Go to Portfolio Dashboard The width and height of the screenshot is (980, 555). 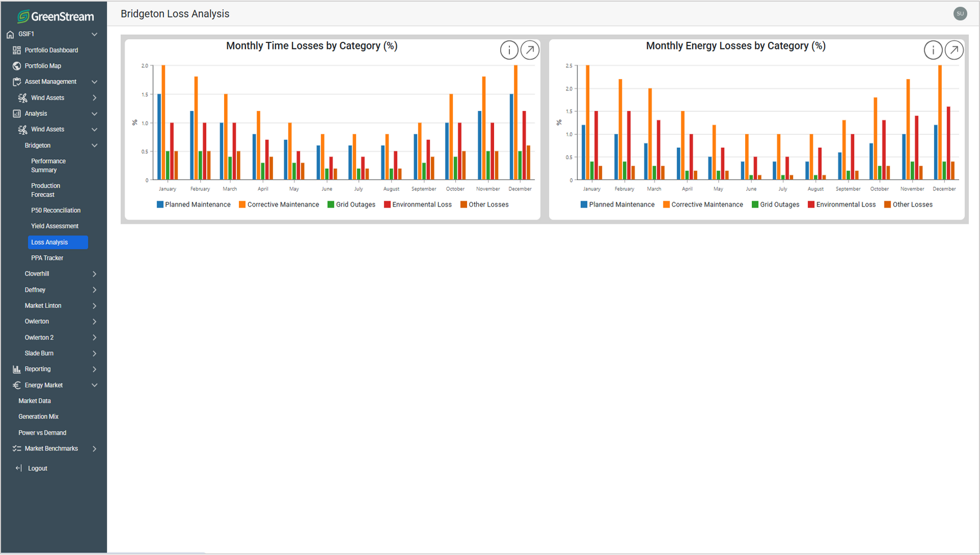tap(51, 50)
